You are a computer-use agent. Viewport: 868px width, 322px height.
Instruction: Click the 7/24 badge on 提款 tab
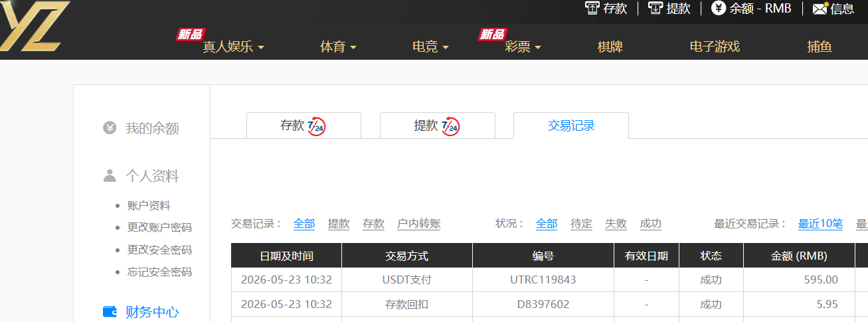coord(450,125)
